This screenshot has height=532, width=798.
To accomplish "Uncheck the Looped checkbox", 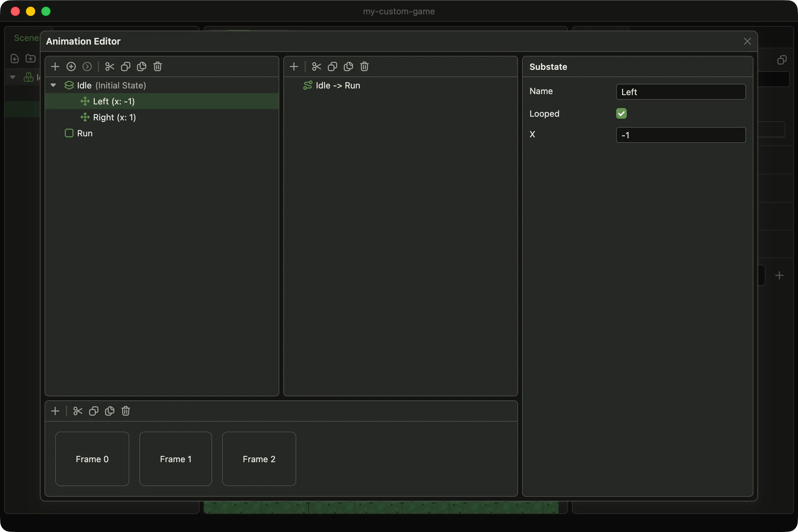I will 621,113.
